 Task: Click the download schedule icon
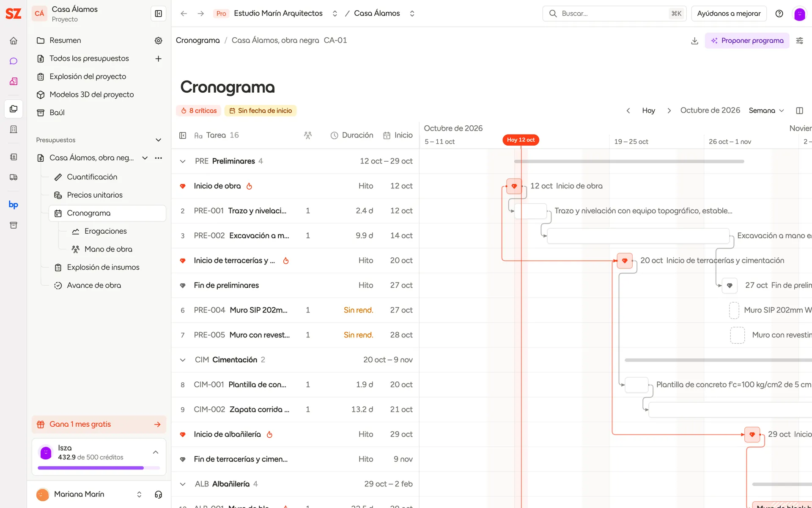click(694, 41)
